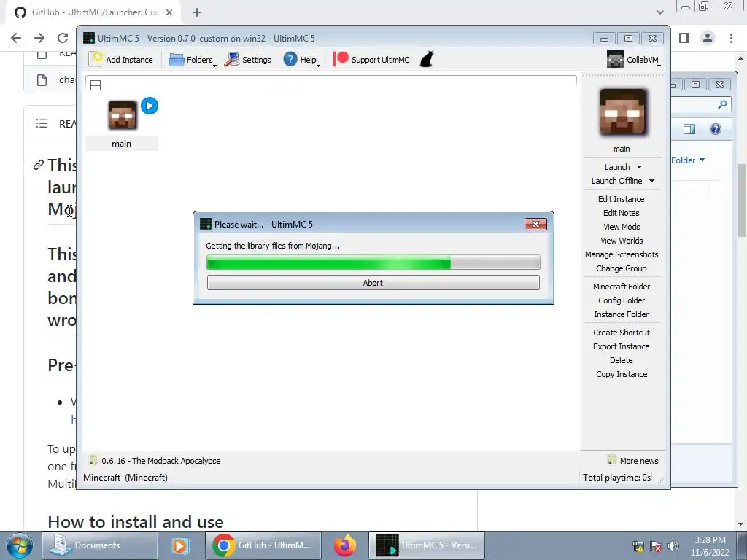Click the Add Instance toolbar icon
The width and height of the screenshot is (747, 560).
pos(121,60)
